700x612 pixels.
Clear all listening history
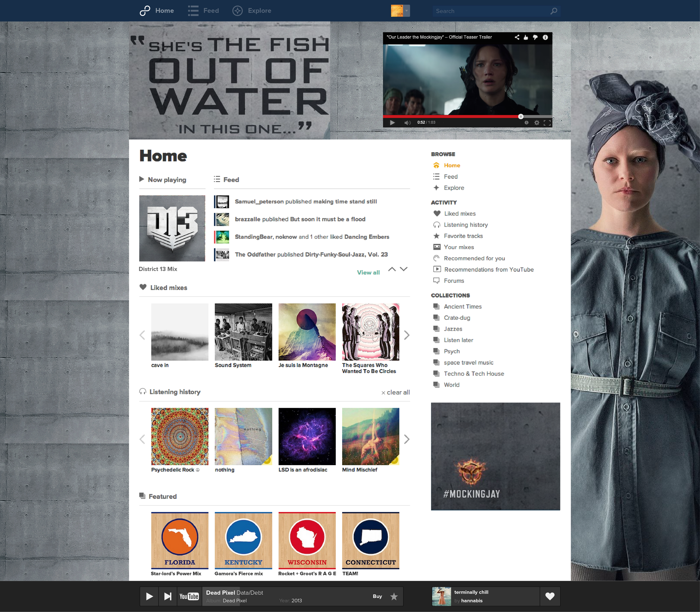(x=396, y=392)
